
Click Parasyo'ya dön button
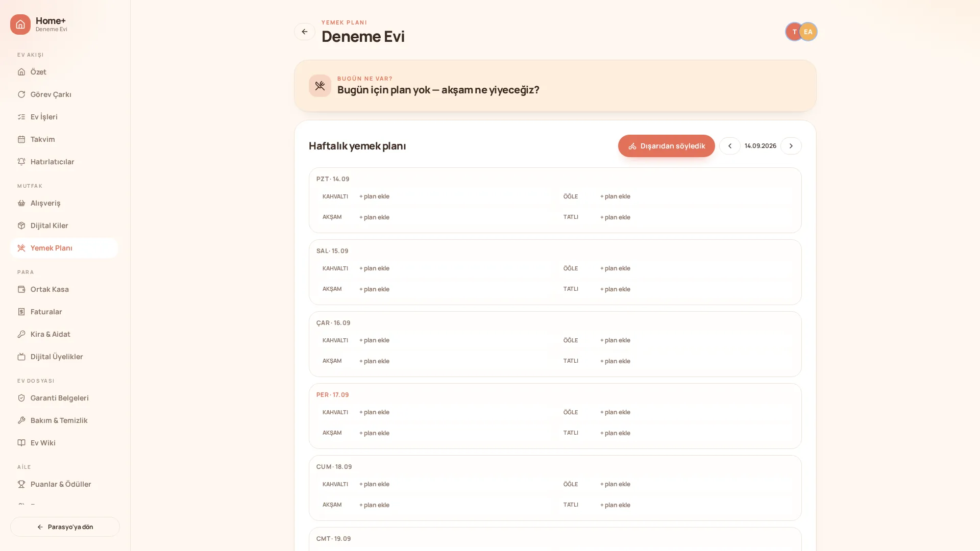(65, 527)
